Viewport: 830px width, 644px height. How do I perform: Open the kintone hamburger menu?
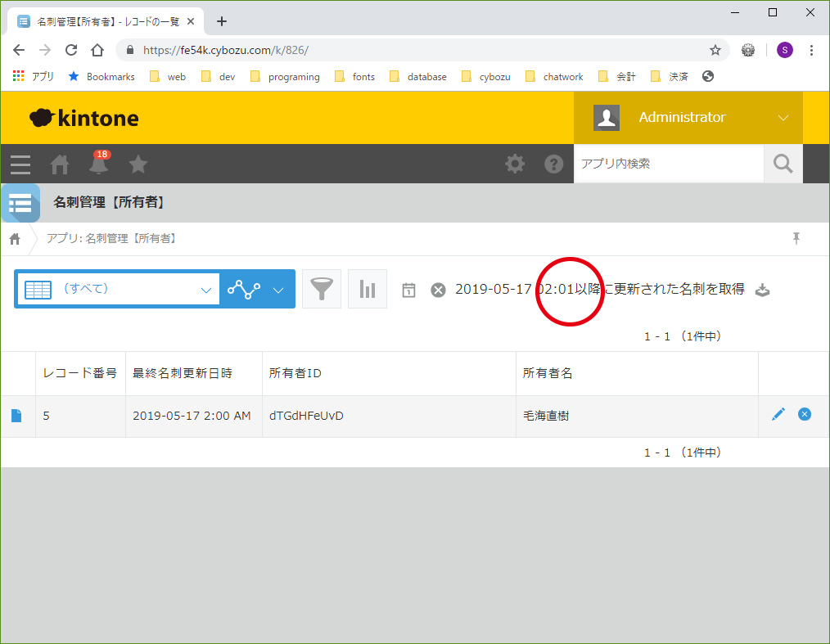coord(20,164)
